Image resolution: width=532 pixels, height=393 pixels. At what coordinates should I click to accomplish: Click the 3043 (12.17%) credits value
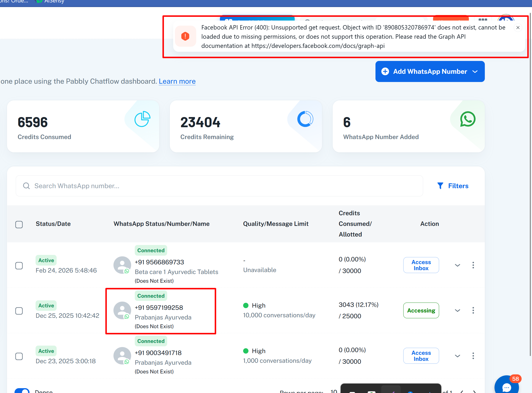pyautogui.click(x=359, y=305)
